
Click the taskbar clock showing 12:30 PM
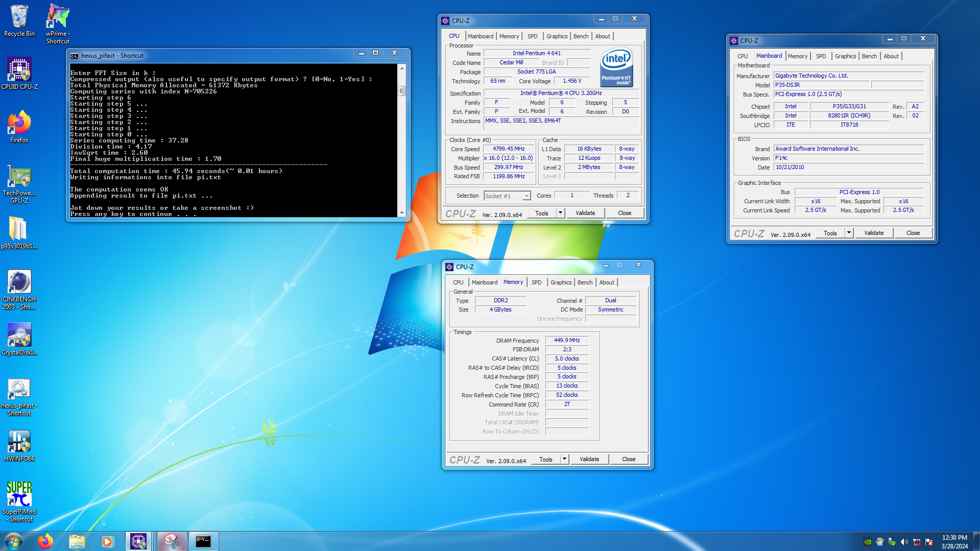[x=954, y=542]
